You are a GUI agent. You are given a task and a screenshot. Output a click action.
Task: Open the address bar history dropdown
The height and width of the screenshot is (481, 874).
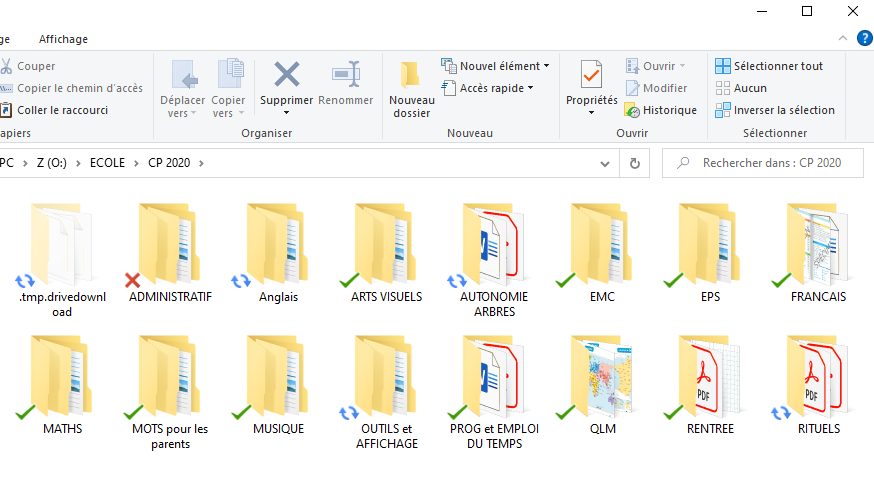point(605,163)
